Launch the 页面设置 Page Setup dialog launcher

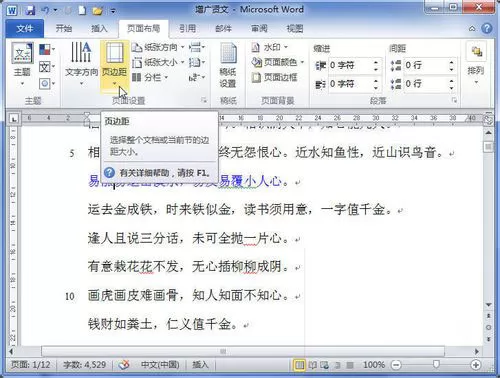(x=204, y=100)
